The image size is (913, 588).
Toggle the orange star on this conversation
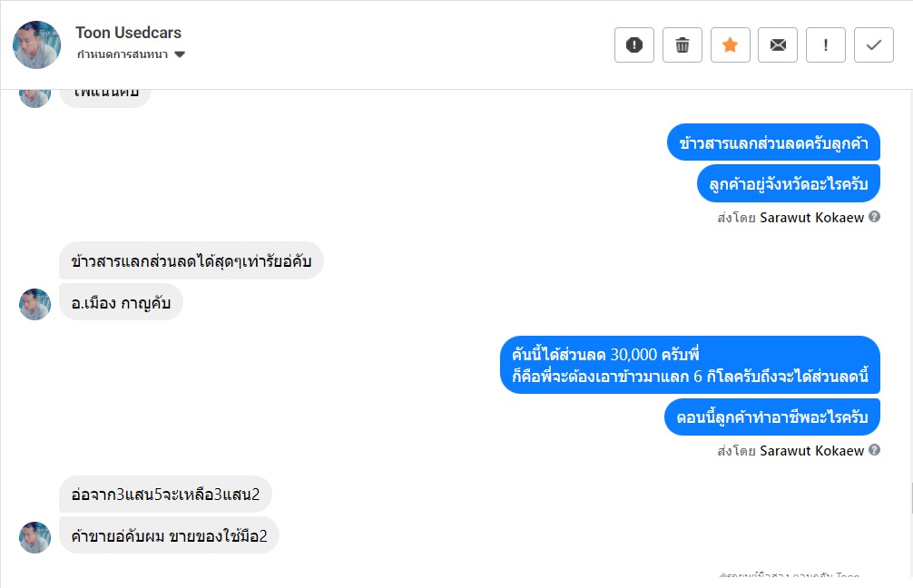[730, 45]
